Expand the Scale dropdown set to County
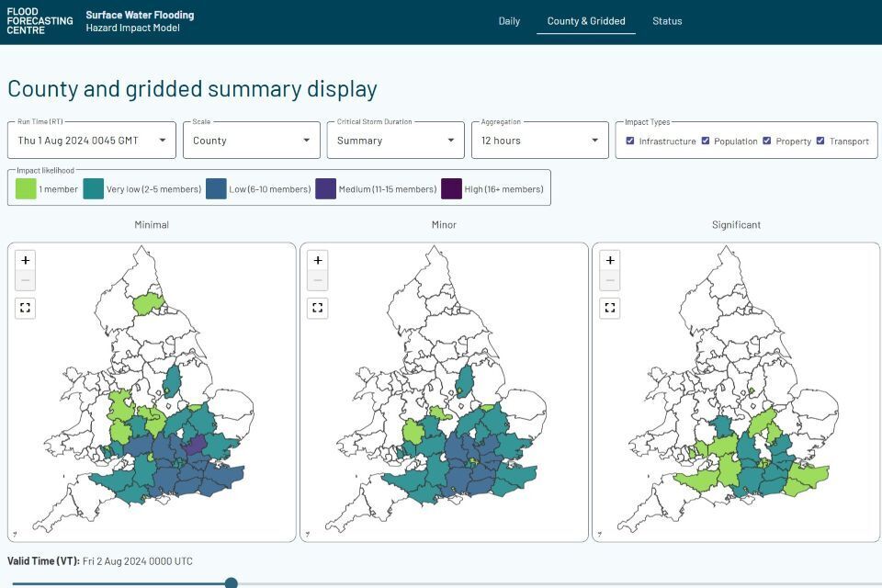The height and width of the screenshot is (588, 882). coord(251,141)
